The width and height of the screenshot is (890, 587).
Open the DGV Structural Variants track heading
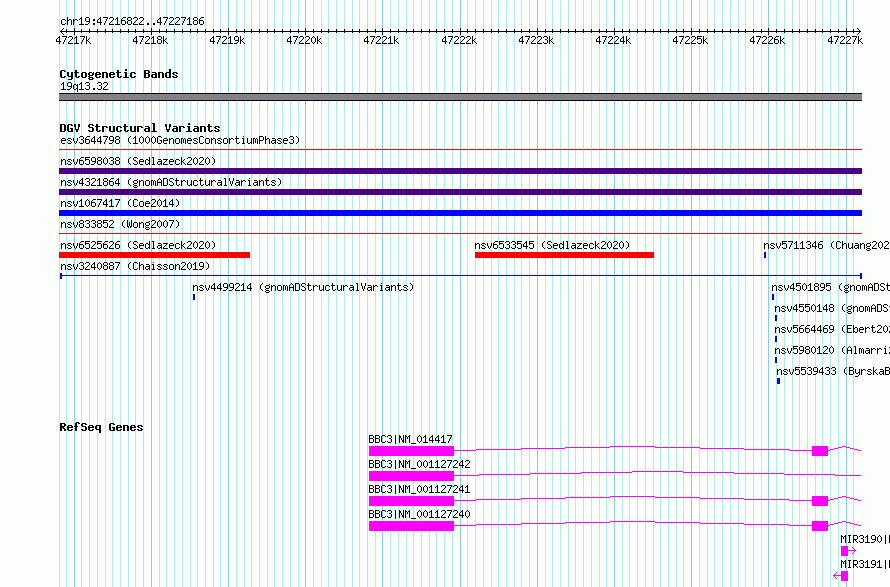140,128
